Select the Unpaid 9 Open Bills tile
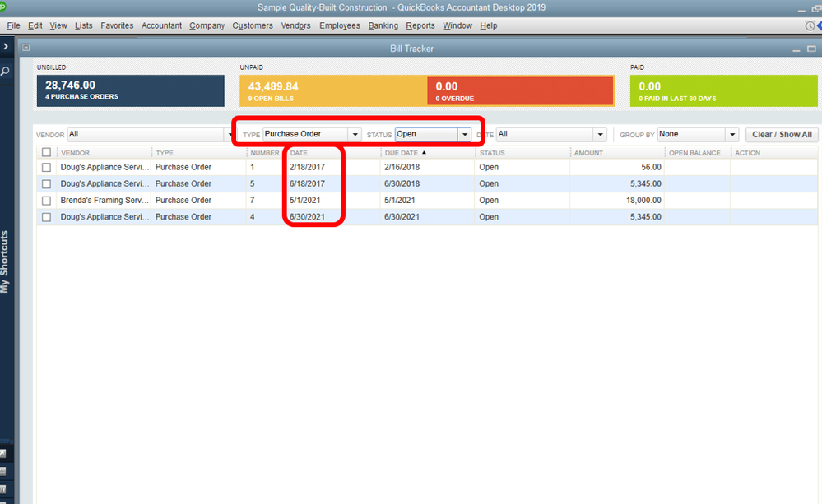 [333, 90]
